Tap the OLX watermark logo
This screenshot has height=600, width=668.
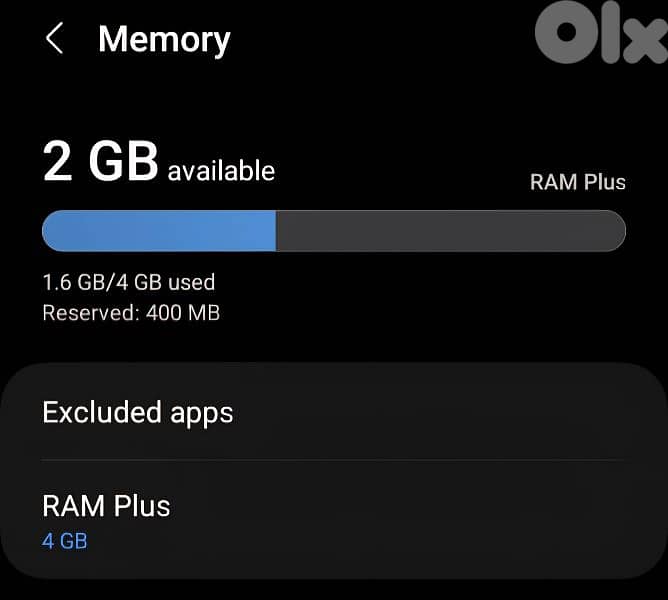pos(601,32)
